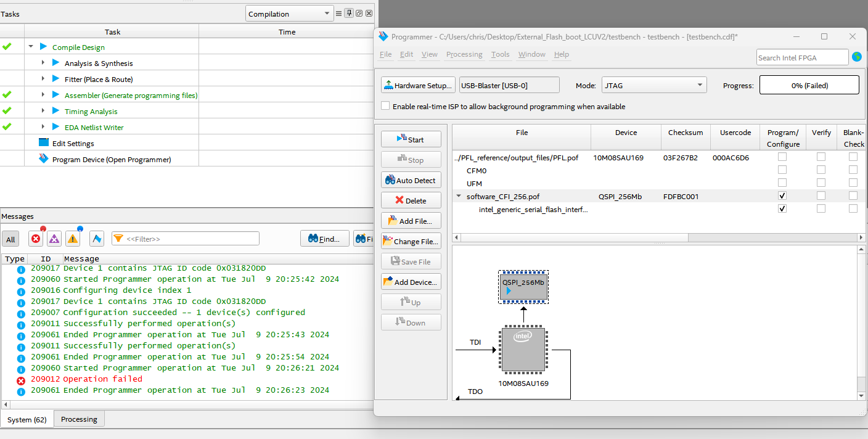Image resolution: width=868 pixels, height=439 pixels.
Task: Click the green checkmark beside Timing Analysis
Action: coord(7,111)
